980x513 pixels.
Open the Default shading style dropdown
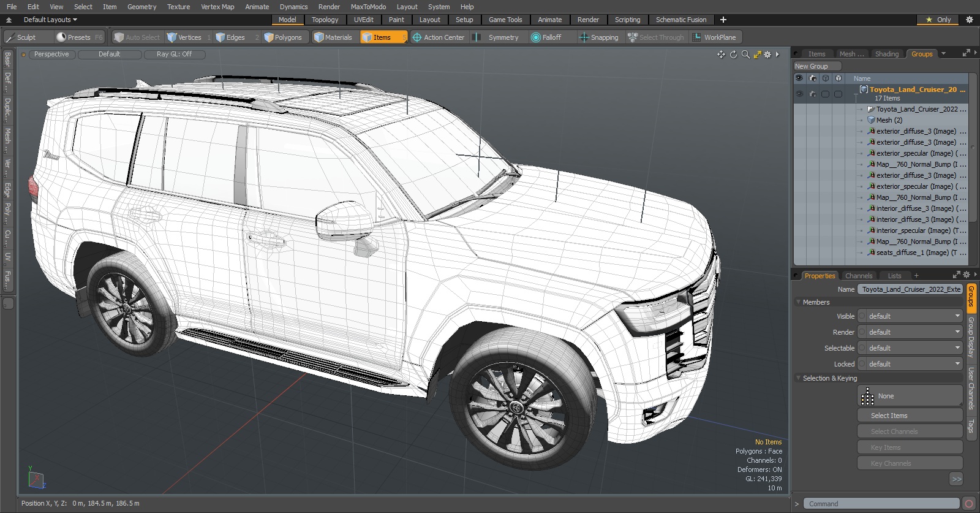pos(109,55)
